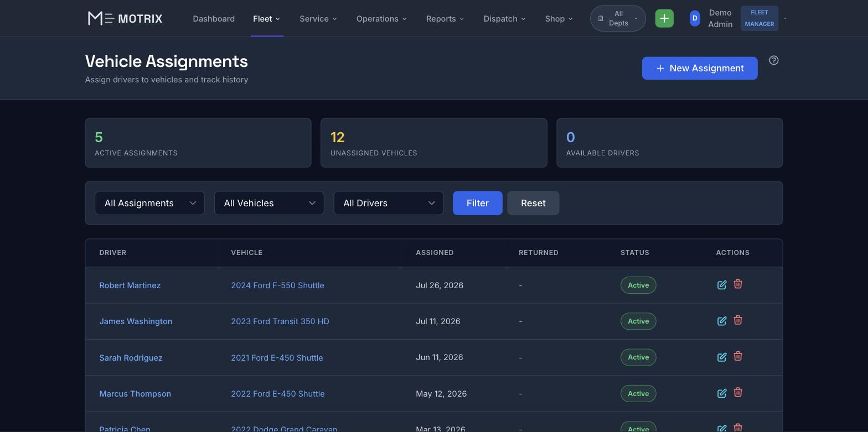Open the All Drivers dropdown
Viewport: 868px width, 432px height.
(x=389, y=203)
